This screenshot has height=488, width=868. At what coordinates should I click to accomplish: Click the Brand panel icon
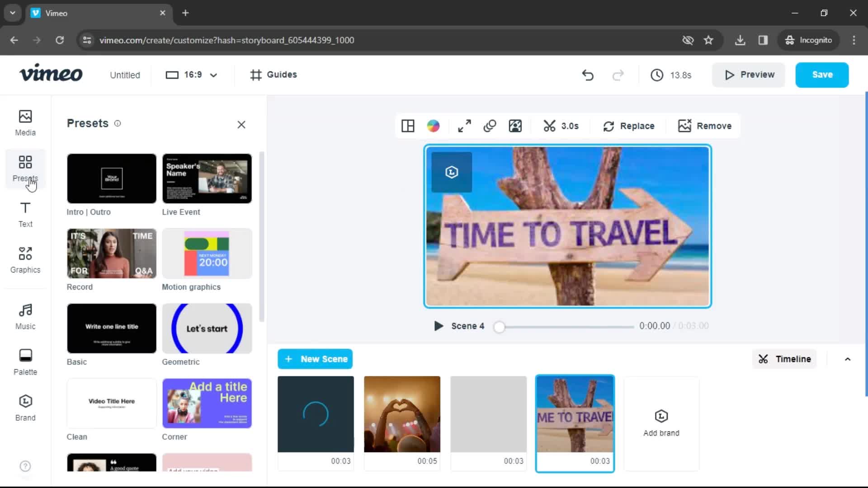coord(25,408)
